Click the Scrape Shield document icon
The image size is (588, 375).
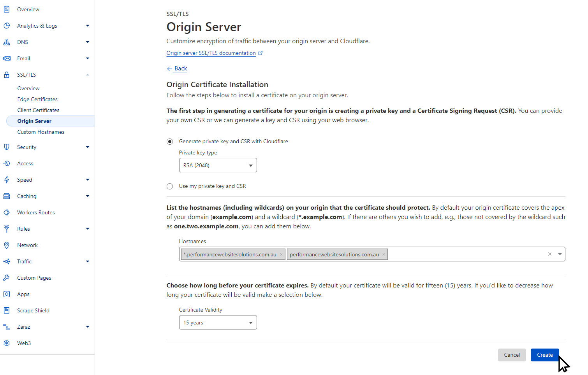coord(7,310)
